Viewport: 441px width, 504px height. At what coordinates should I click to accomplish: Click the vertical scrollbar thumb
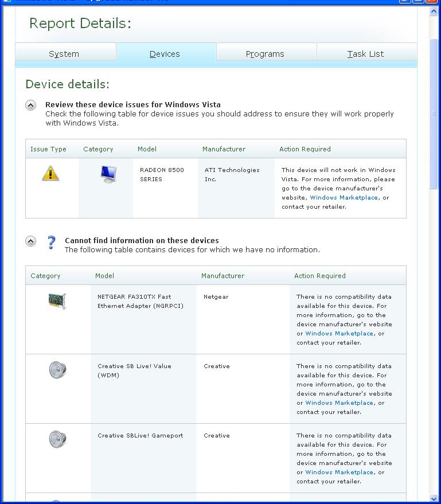pos(434,114)
